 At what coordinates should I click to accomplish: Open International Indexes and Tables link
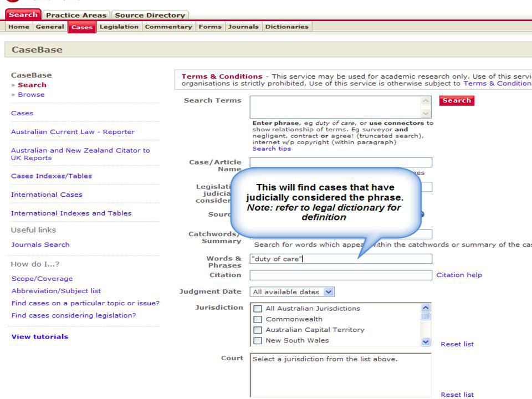pos(71,213)
